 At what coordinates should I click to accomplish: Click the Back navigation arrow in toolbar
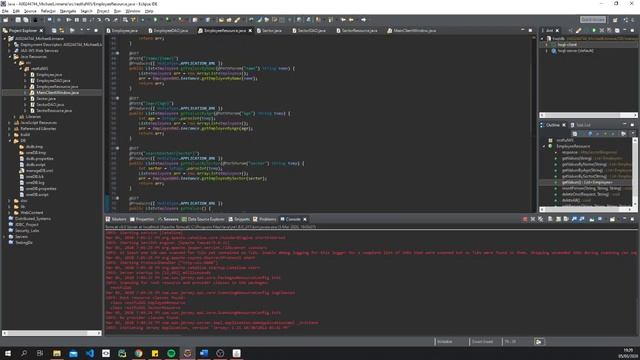point(351,20)
